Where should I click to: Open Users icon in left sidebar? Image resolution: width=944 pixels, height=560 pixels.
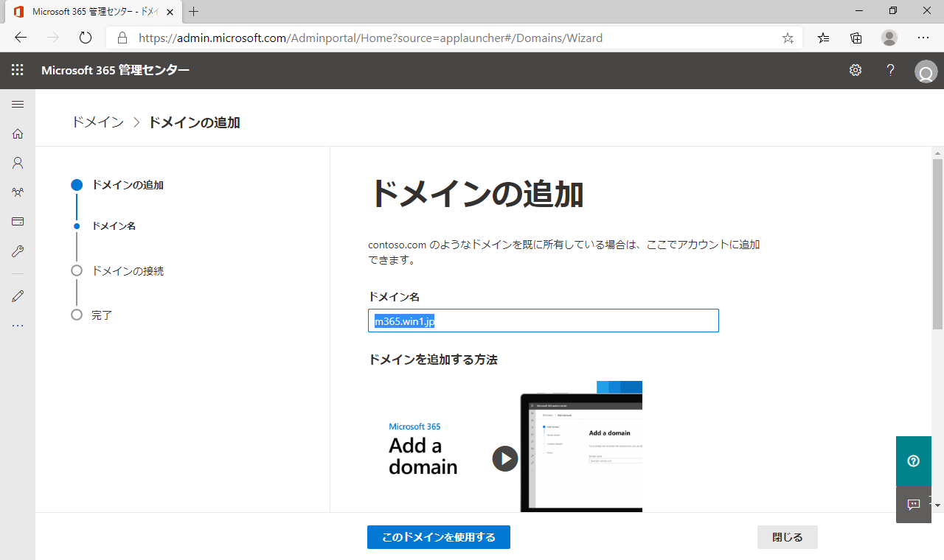18,163
